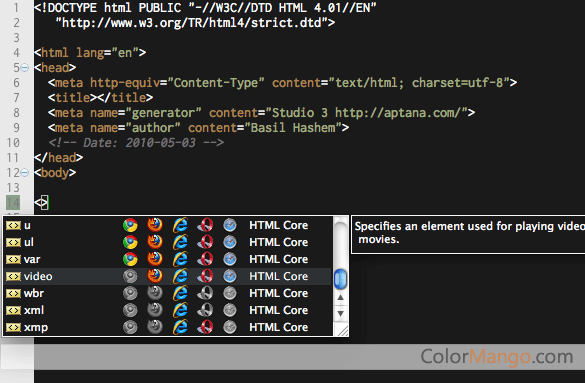Select the 'video' autocomplete suggestion
The width and height of the screenshot is (585, 383).
pos(168,276)
